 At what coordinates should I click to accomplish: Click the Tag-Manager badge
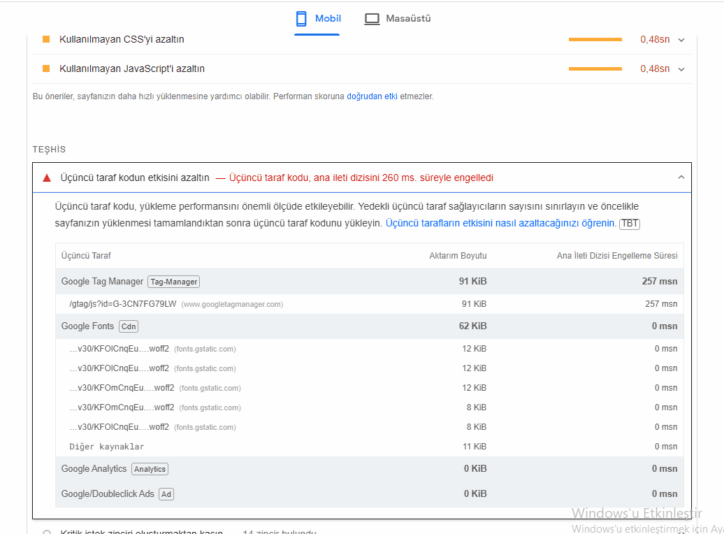click(174, 282)
